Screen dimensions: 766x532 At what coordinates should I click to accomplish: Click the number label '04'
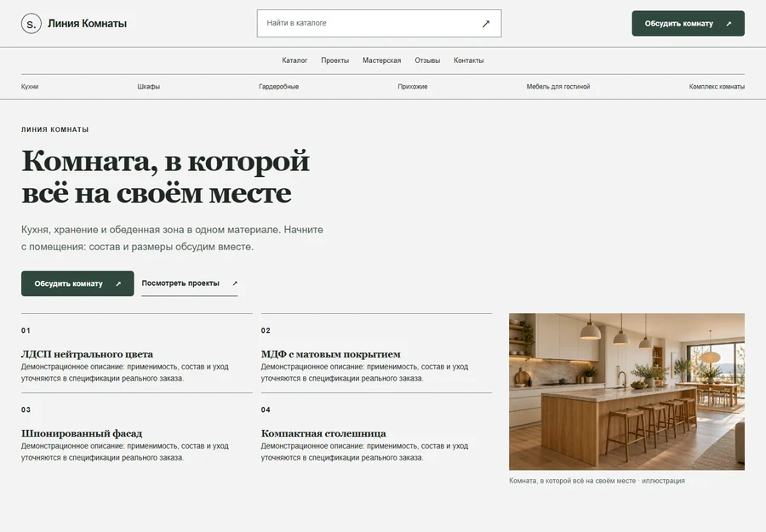tap(266, 410)
